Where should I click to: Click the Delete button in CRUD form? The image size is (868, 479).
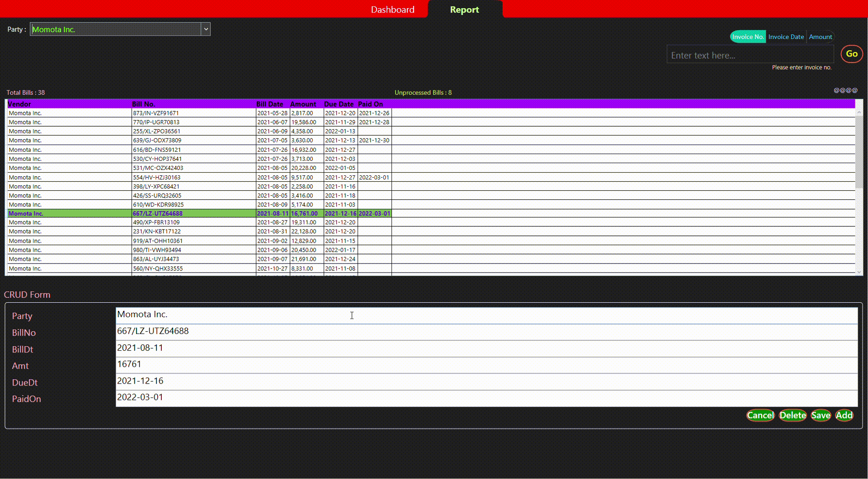click(x=793, y=415)
